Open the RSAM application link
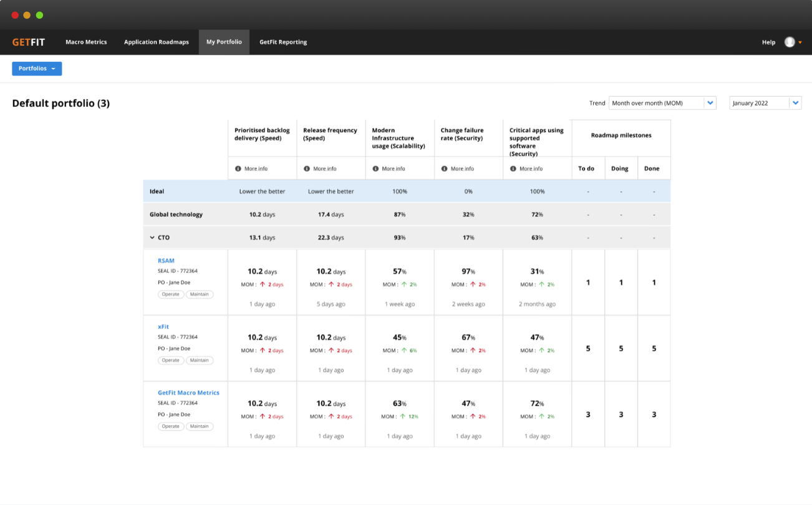This screenshot has width=812, height=505. [x=166, y=260]
